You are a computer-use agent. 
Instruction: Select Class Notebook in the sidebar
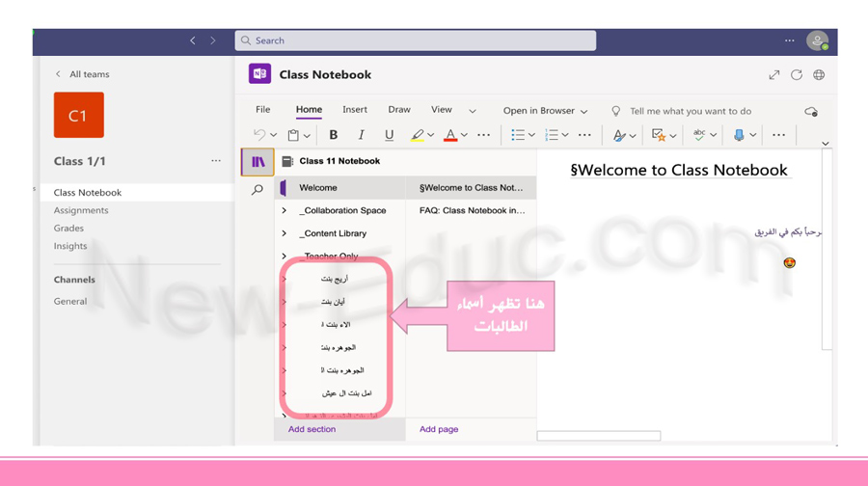tap(137, 193)
